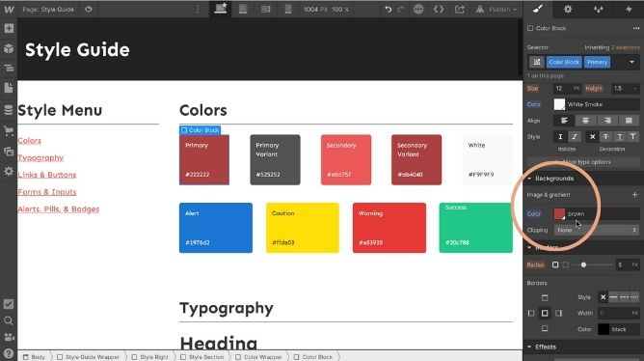
Task: Click the Redo arrow
Action: (x=401, y=9)
